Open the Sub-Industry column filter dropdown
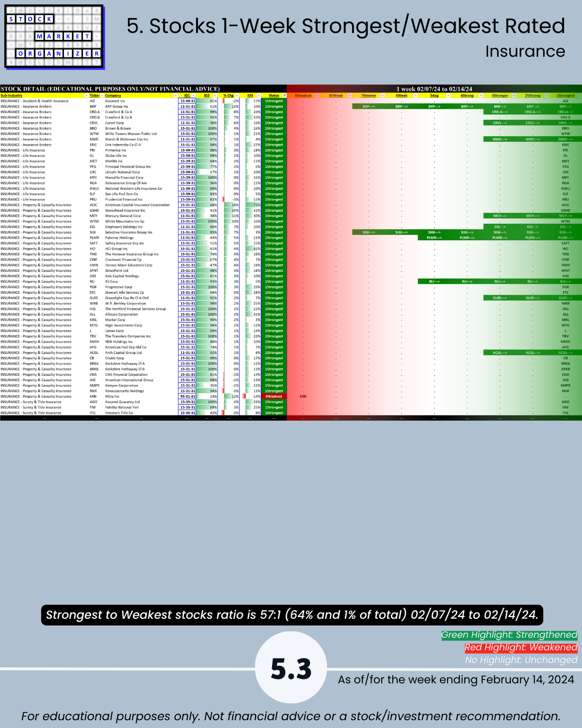Viewport: 582px width, 728px height. click(86, 96)
